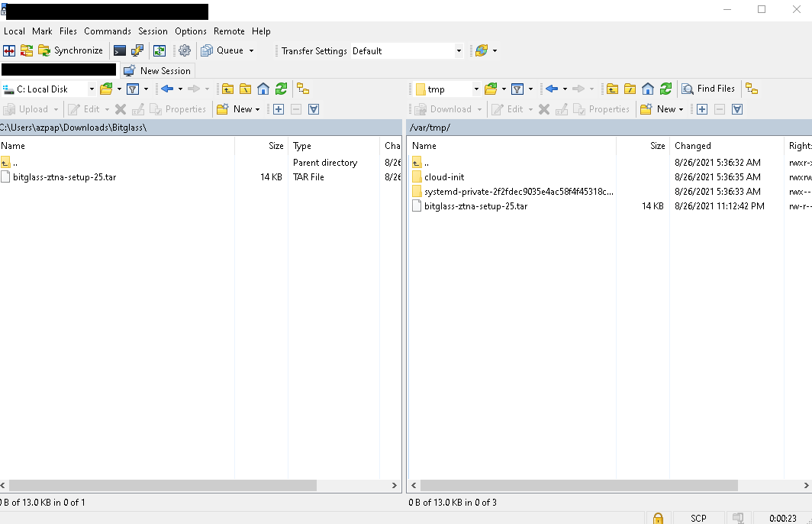Screen dimensions: 812x524
Task: Open the remote tmp directory dropdown
Action: (x=476, y=89)
